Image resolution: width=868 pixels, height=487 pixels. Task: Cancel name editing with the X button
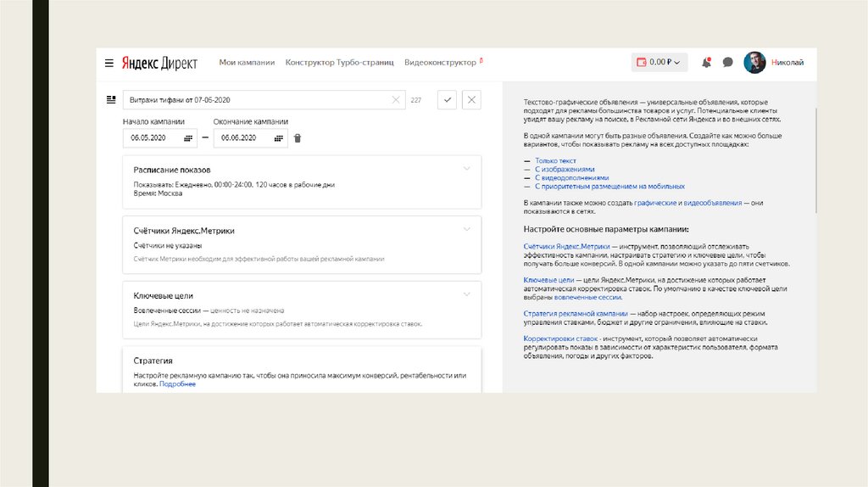point(471,100)
